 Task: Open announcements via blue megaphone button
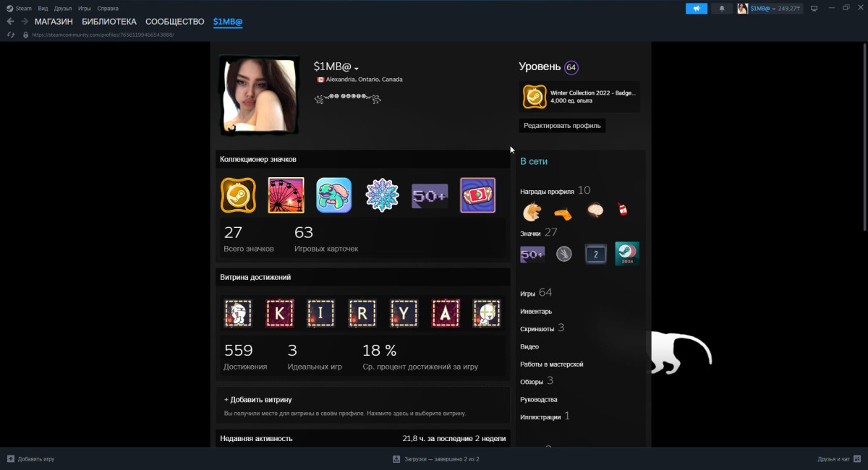pyautogui.click(x=697, y=9)
